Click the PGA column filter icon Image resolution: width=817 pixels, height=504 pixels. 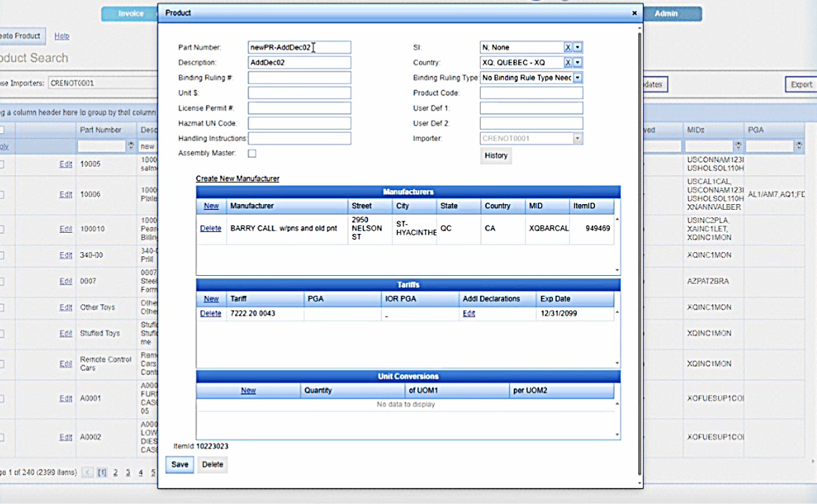(799, 146)
